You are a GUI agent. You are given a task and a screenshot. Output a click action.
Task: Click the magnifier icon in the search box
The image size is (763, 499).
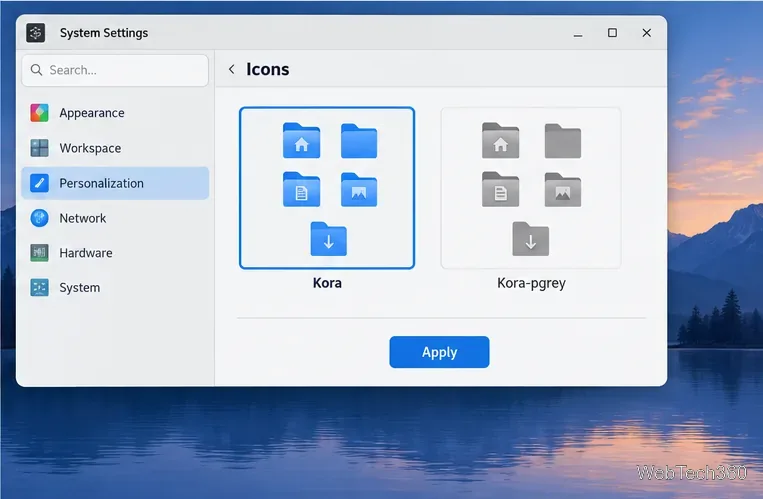(x=36, y=70)
